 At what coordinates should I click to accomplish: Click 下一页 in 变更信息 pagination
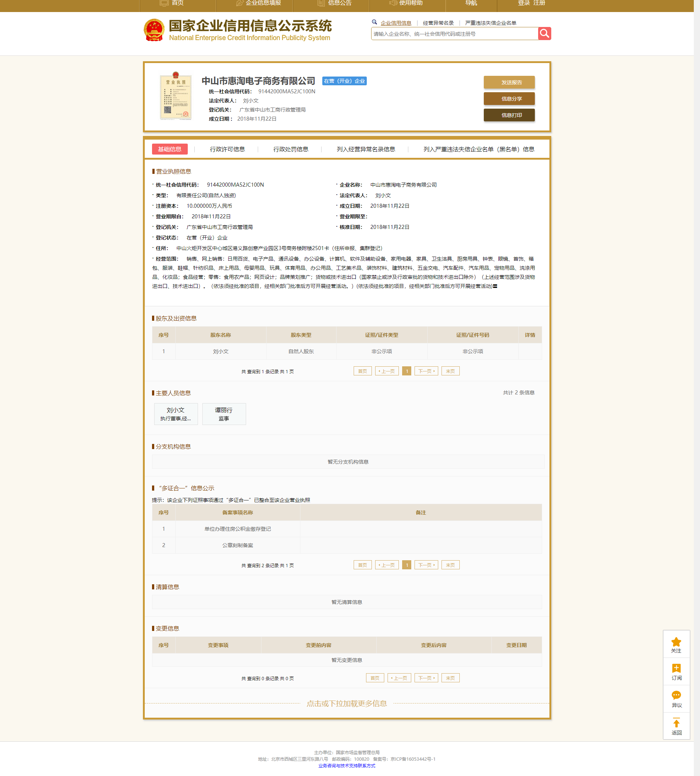(x=426, y=678)
